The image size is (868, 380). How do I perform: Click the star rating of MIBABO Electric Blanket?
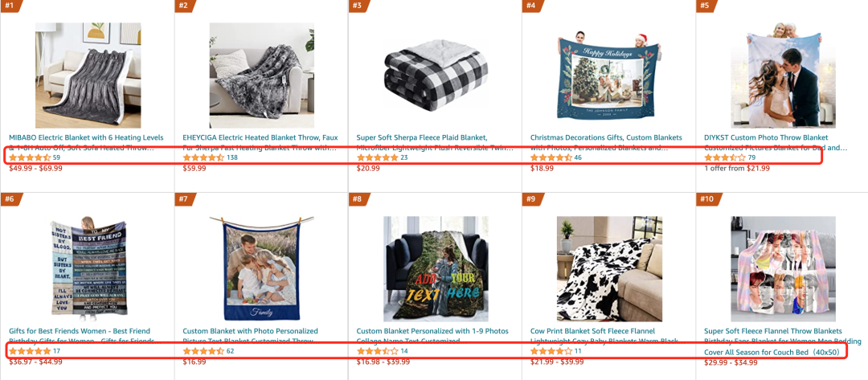(30, 157)
